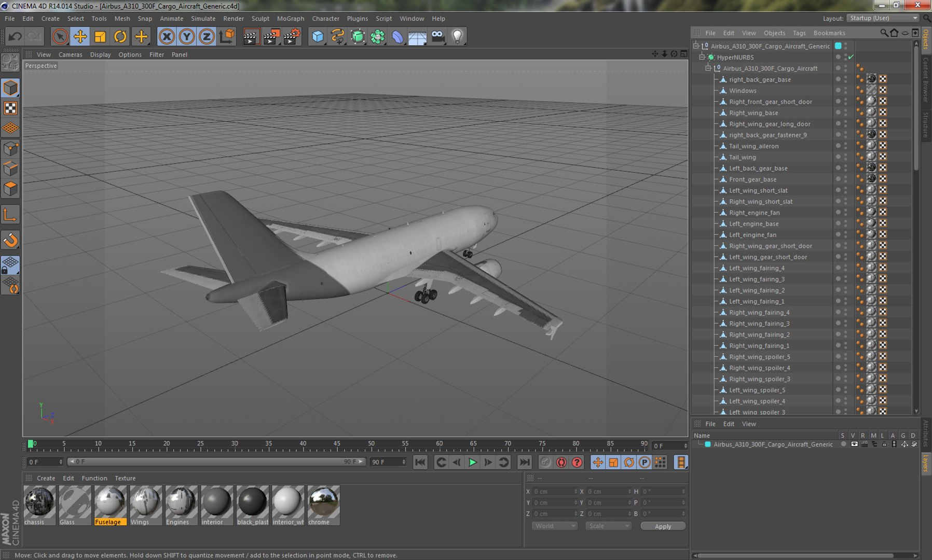Click the Undo arrow icon

point(15,36)
